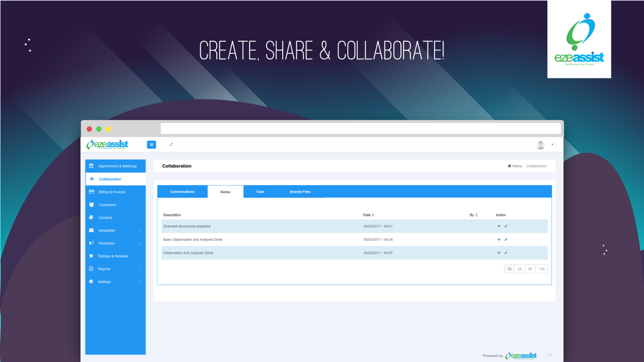Switch to the Conversations tab
Image resolution: width=644 pixels, height=362 pixels.
tap(182, 191)
